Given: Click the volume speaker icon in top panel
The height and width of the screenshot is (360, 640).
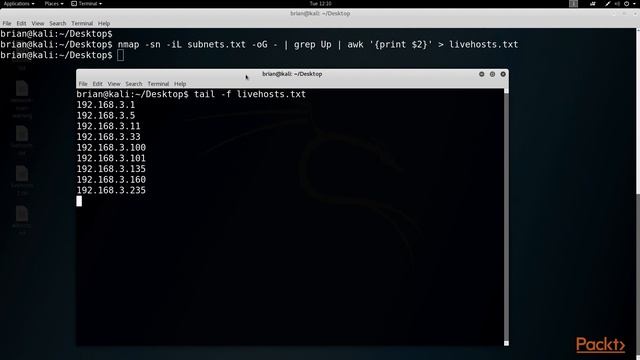Looking at the screenshot, I should [x=617, y=4].
